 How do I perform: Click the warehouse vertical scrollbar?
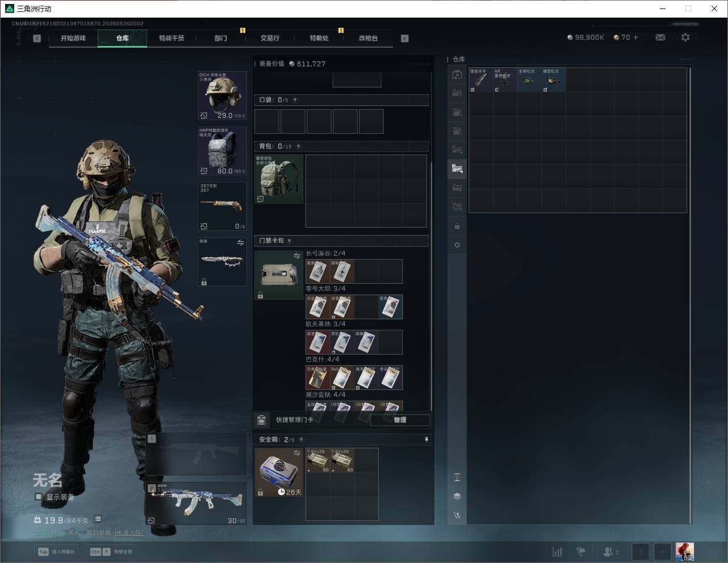click(x=691, y=295)
